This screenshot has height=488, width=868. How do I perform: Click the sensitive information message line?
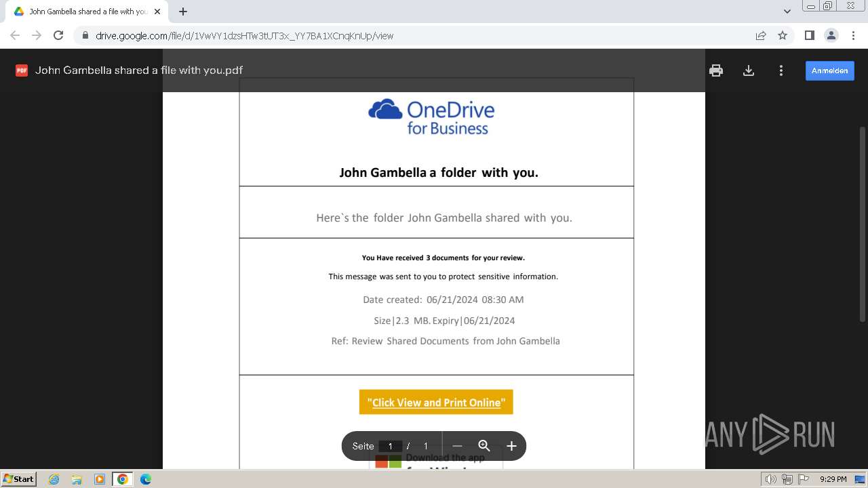[x=443, y=277]
